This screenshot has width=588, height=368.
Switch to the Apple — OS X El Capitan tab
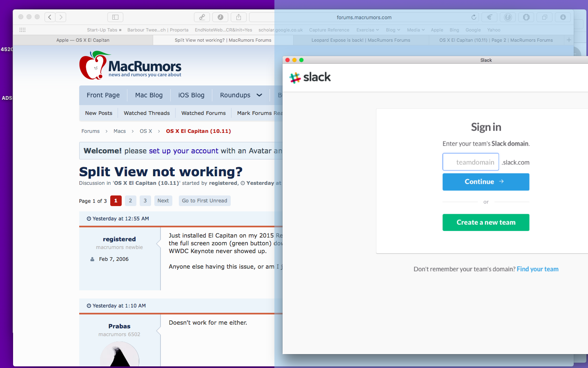tap(83, 40)
